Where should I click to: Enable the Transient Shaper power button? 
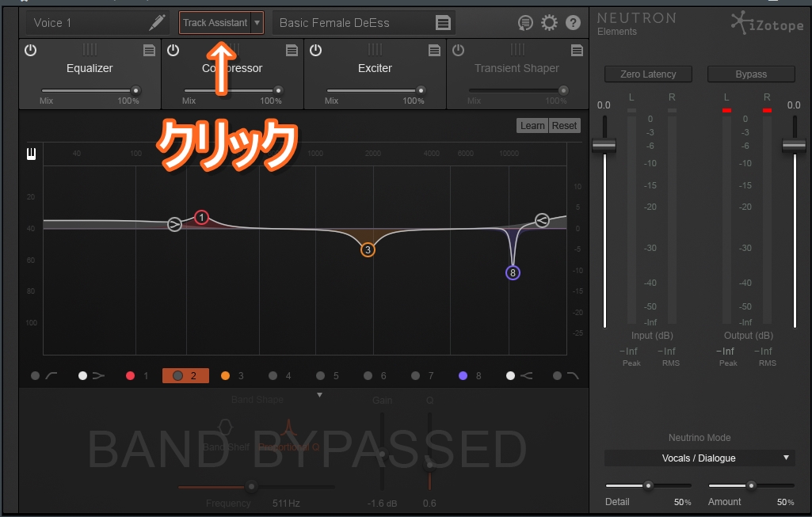[458, 51]
